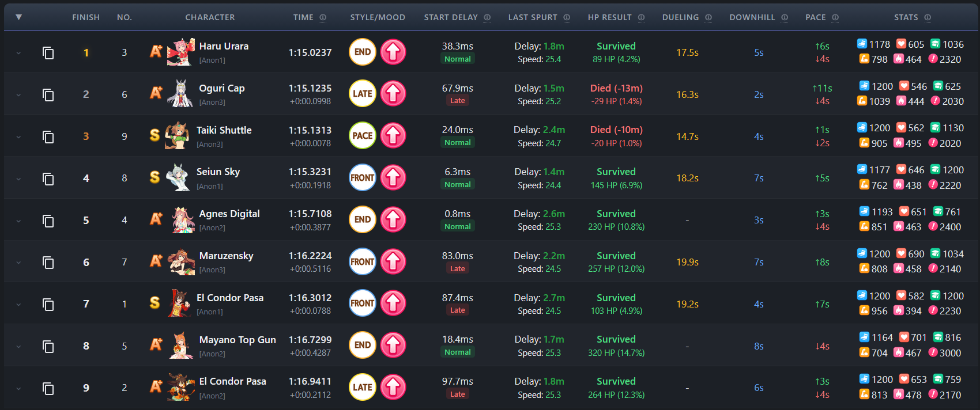Image resolution: width=980 pixels, height=410 pixels.
Task: Copy Oguri Cap row data icon
Action: click(48, 95)
